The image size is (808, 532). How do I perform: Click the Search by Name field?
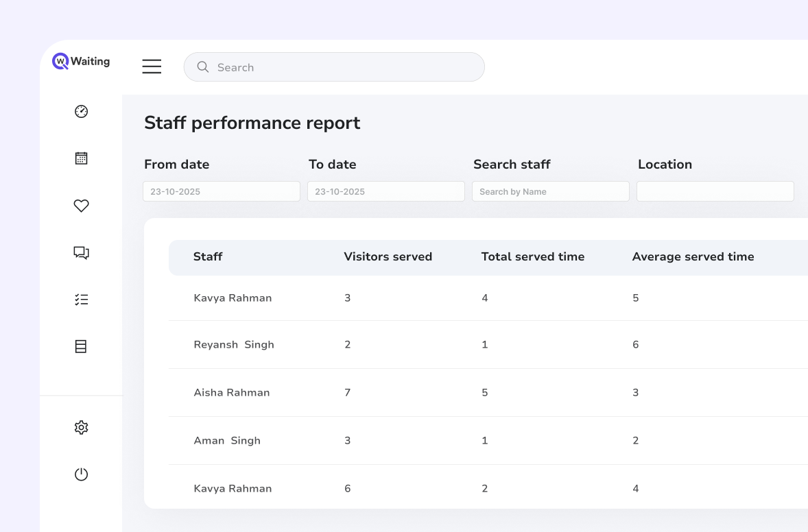pyautogui.click(x=550, y=191)
